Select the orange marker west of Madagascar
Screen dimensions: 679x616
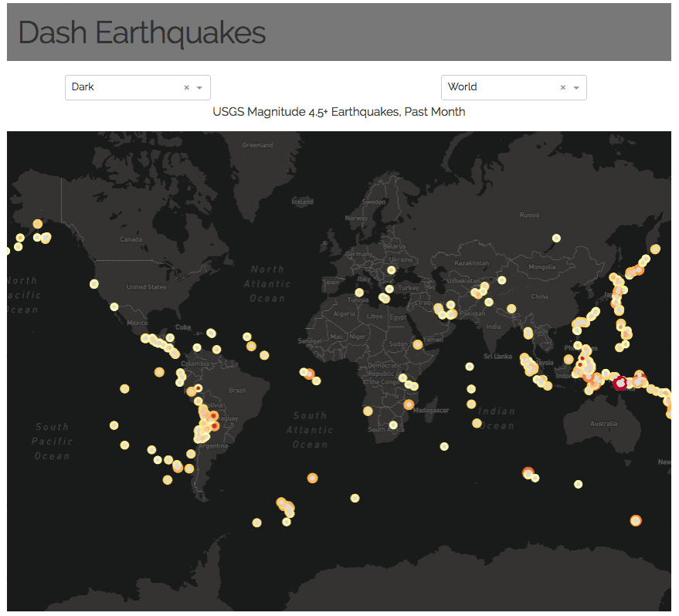409,404
